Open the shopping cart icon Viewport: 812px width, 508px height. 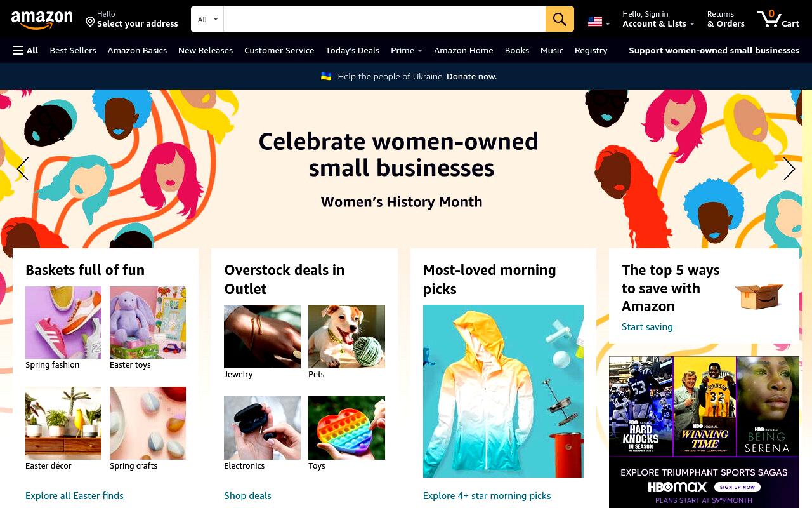(778, 19)
